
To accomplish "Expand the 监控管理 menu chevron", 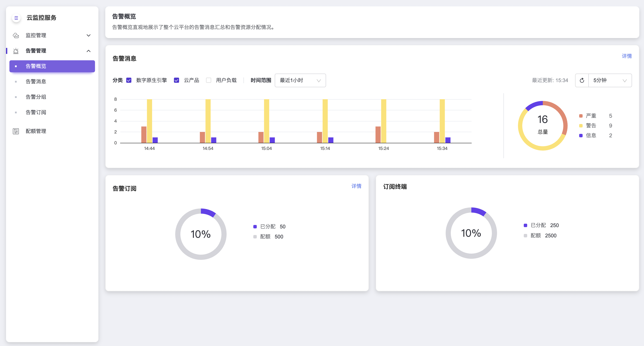I will [x=89, y=35].
